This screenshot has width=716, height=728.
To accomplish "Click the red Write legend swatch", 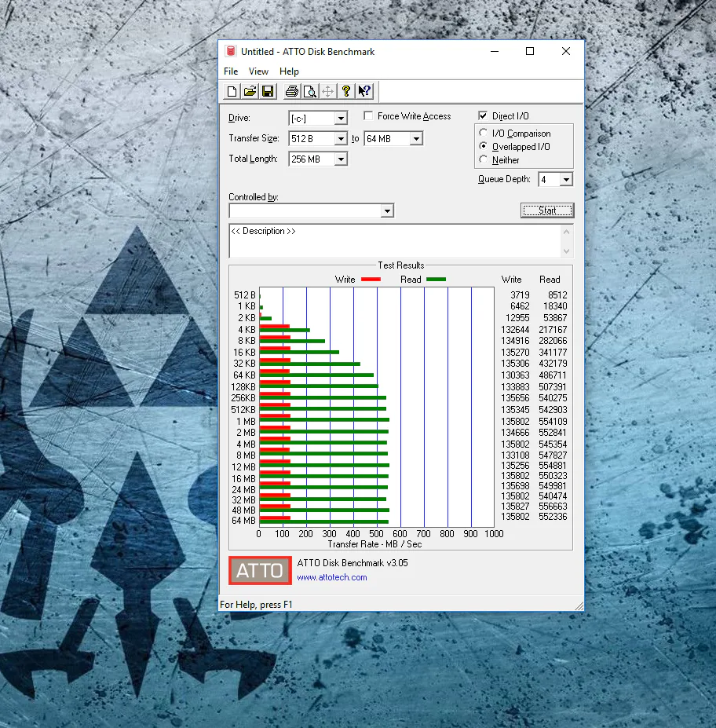I will tap(371, 280).
